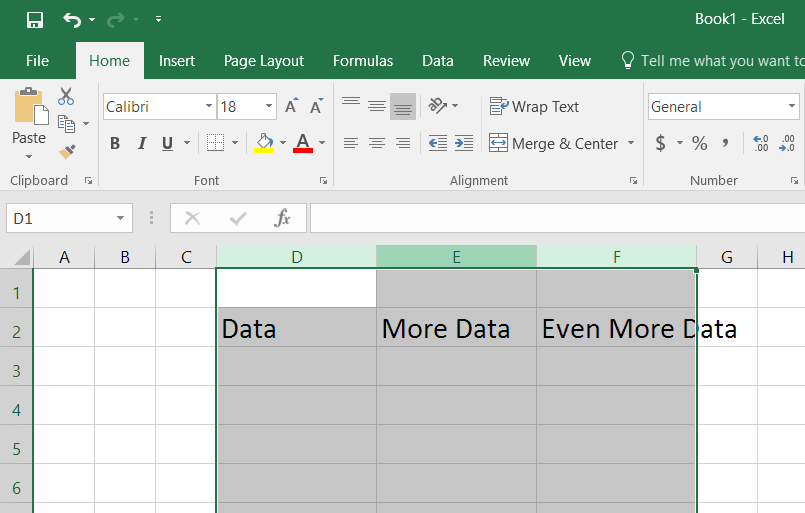Apply cell borders
805x513 pixels.
[215, 143]
